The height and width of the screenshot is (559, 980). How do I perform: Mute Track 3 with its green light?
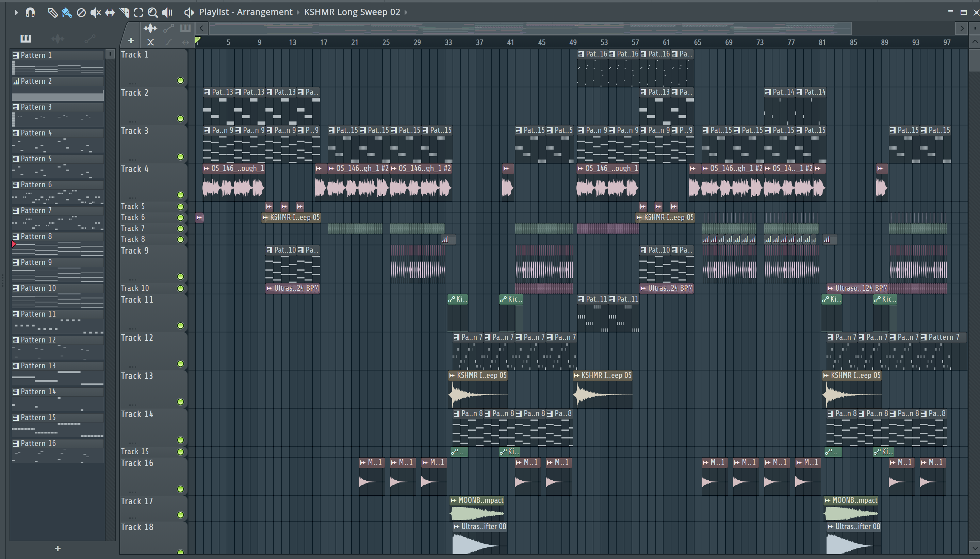click(x=180, y=157)
